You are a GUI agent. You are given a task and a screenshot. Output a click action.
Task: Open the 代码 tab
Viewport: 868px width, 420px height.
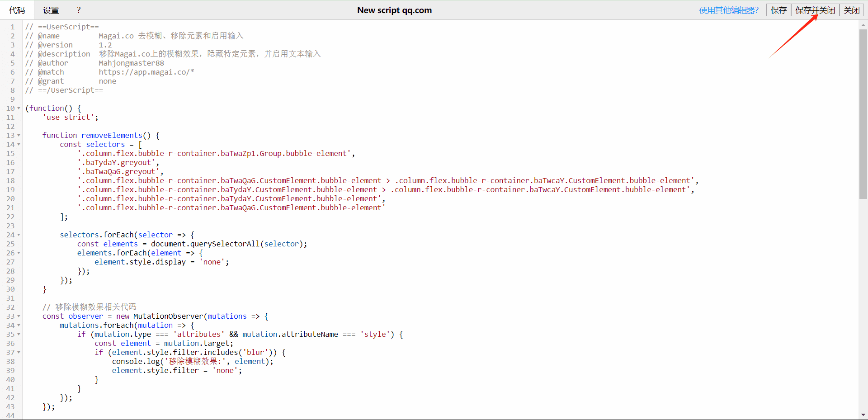pyautogui.click(x=17, y=10)
